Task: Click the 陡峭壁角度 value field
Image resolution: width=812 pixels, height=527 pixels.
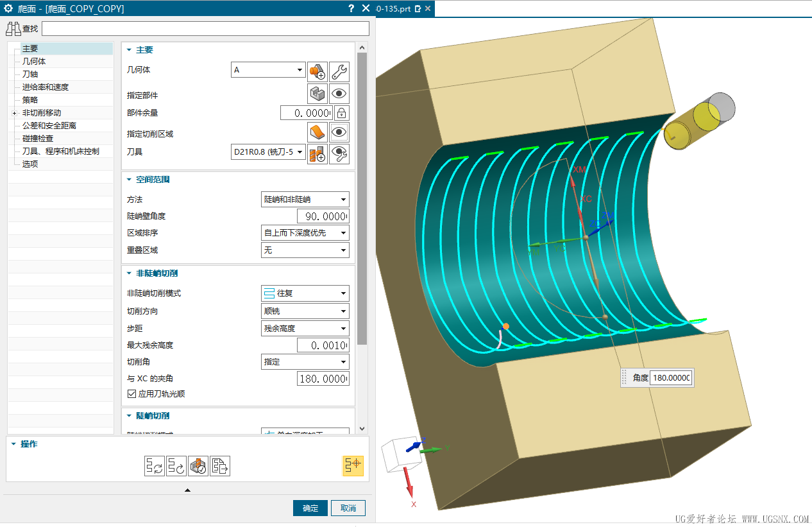Action: (323, 216)
